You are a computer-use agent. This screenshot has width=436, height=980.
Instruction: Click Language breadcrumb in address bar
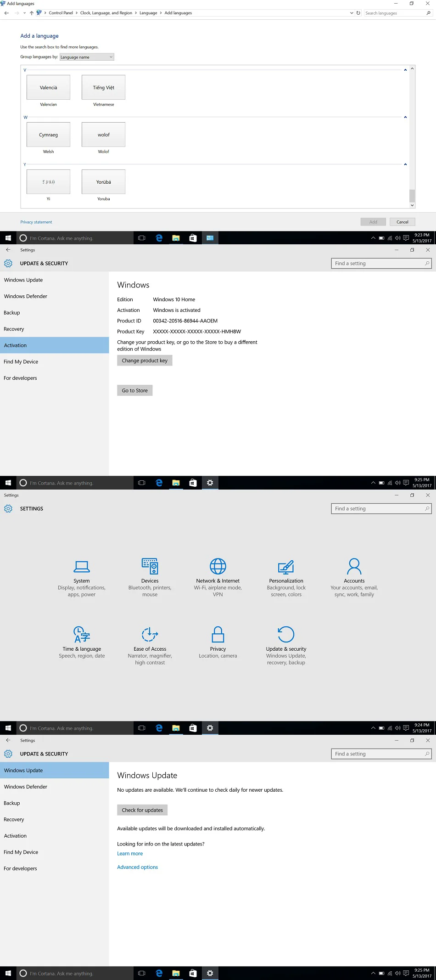148,13
